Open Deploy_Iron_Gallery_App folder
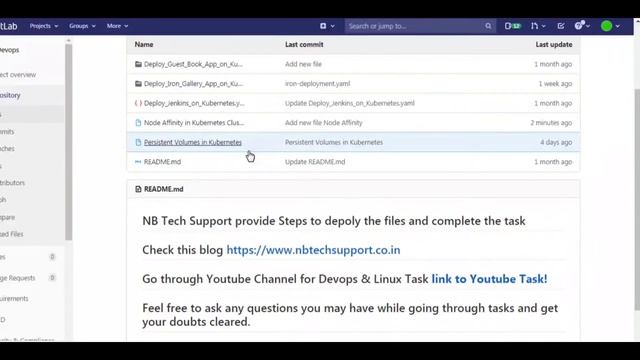 click(x=193, y=84)
